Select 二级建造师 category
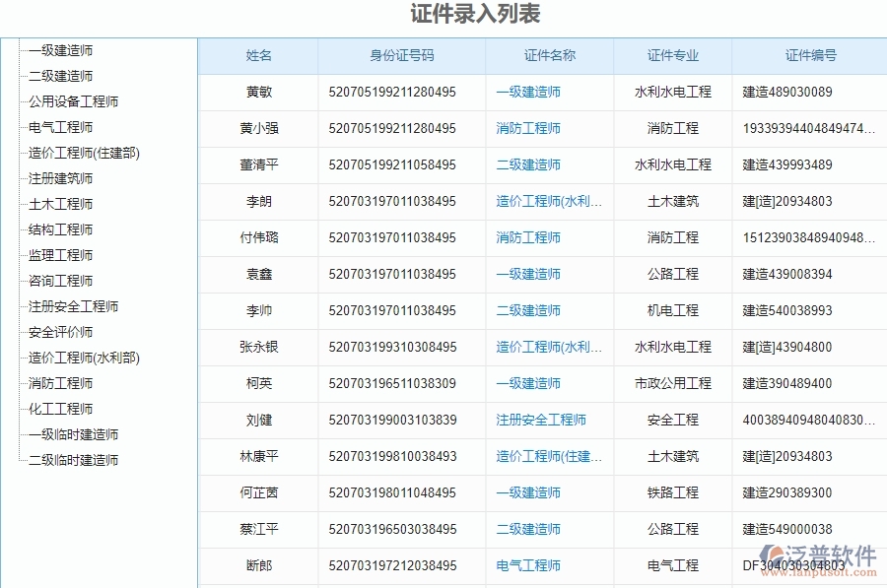887x588 pixels. pyautogui.click(x=61, y=75)
